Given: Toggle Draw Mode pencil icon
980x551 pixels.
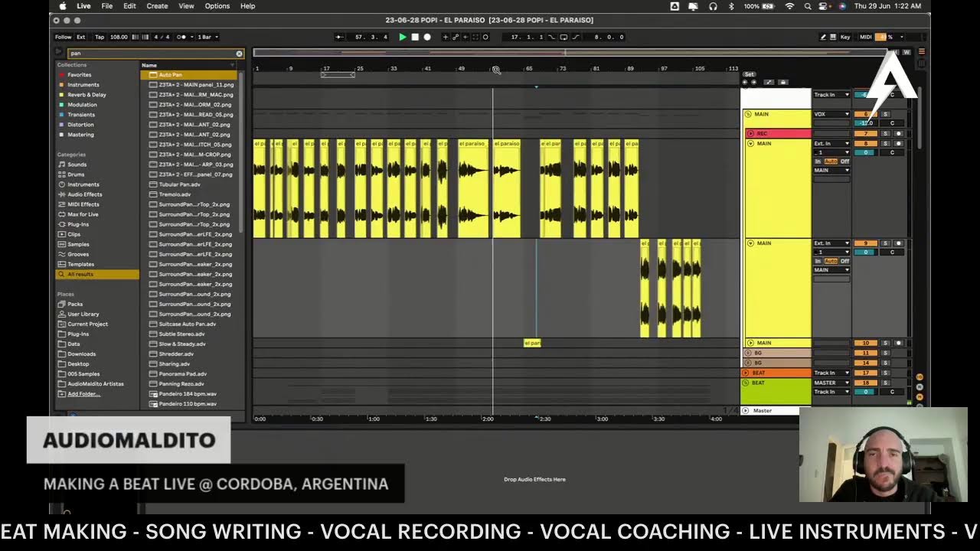Looking at the screenshot, I should [x=823, y=37].
